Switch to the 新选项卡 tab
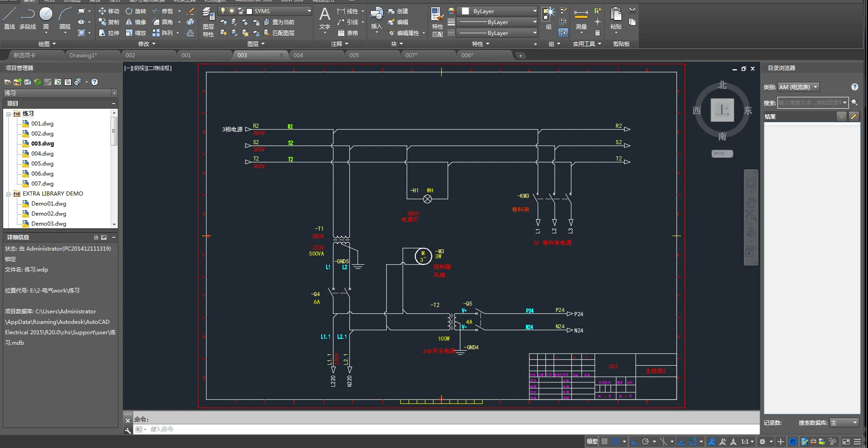This screenshot has width=868, height=448. pos(36,55)
